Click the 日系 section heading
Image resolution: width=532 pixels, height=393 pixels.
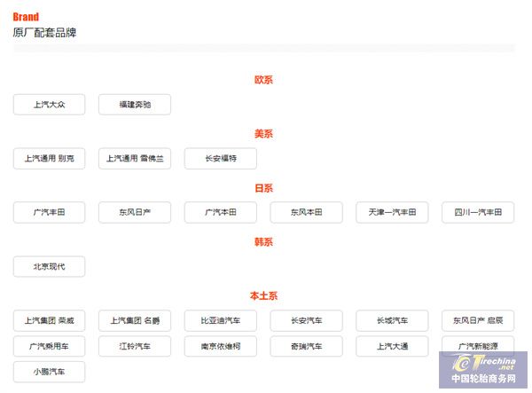[x=263, y=188]
